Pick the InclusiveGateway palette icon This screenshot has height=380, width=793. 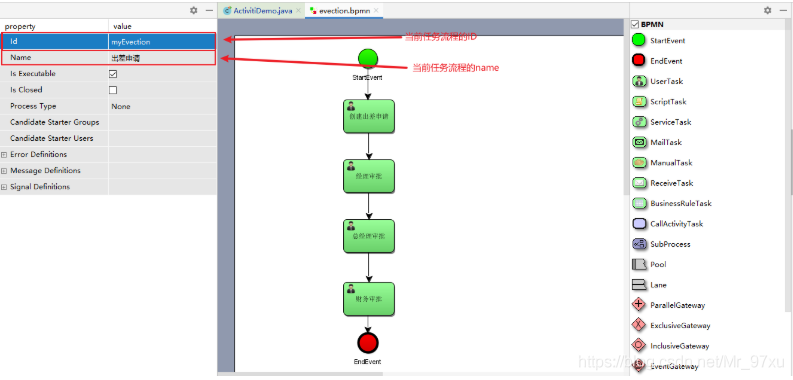(x=639, y=346)
